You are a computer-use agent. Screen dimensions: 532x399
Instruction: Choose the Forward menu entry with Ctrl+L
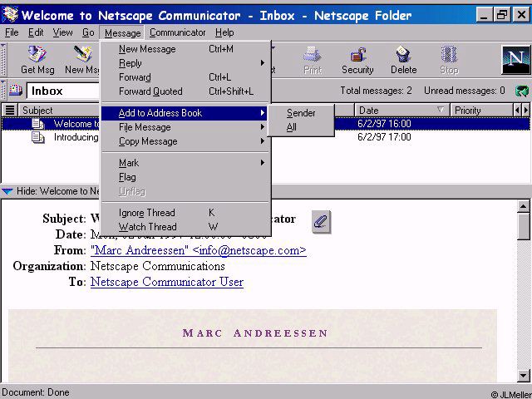(x=185, y=77)
